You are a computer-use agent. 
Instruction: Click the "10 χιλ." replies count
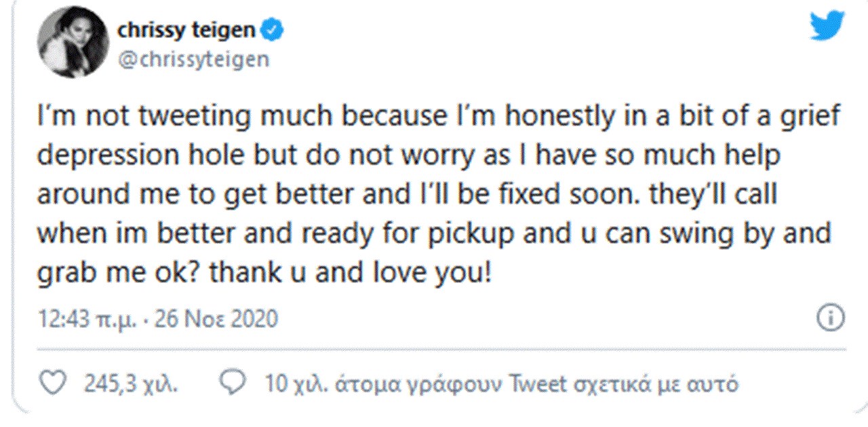click(295, 385)
